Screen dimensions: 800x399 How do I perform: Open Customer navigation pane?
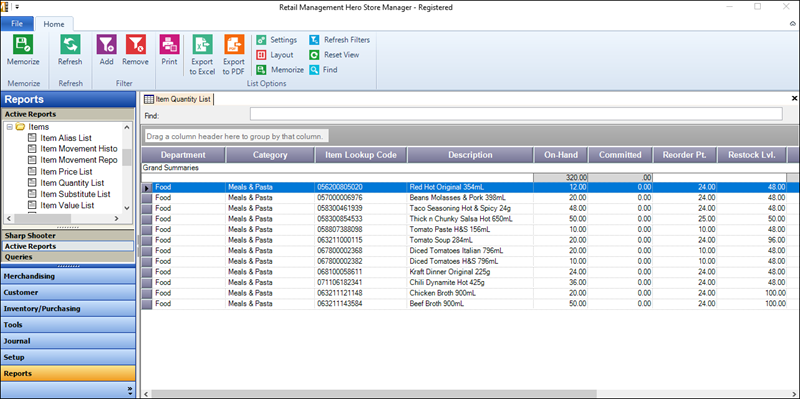[68, 293]
